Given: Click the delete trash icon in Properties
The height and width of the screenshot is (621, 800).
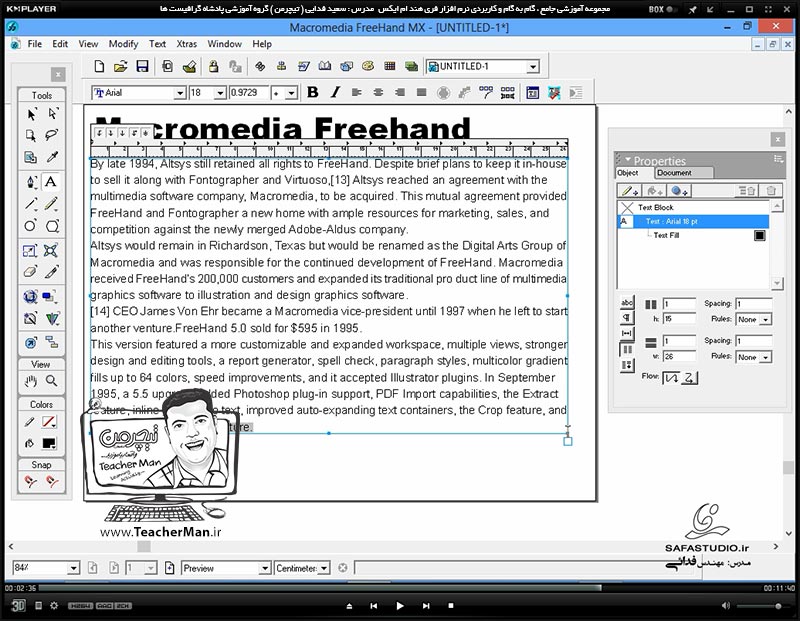Looking at the screenshot, I should (771, 190).
